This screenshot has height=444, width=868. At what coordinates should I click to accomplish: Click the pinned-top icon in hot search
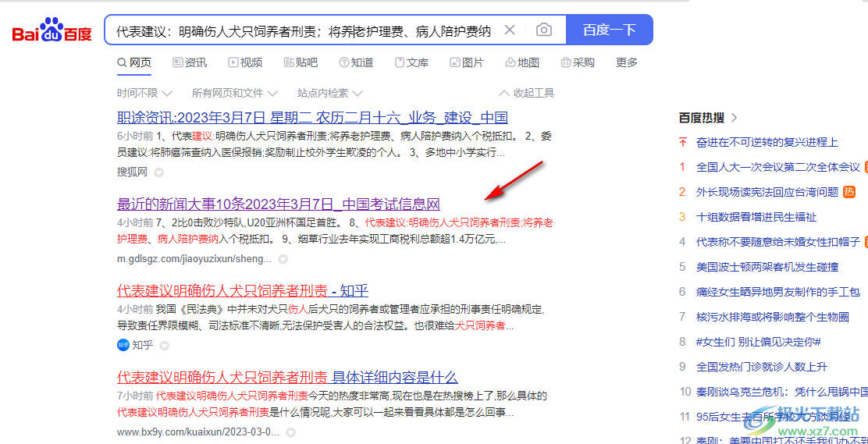point(682,142)
